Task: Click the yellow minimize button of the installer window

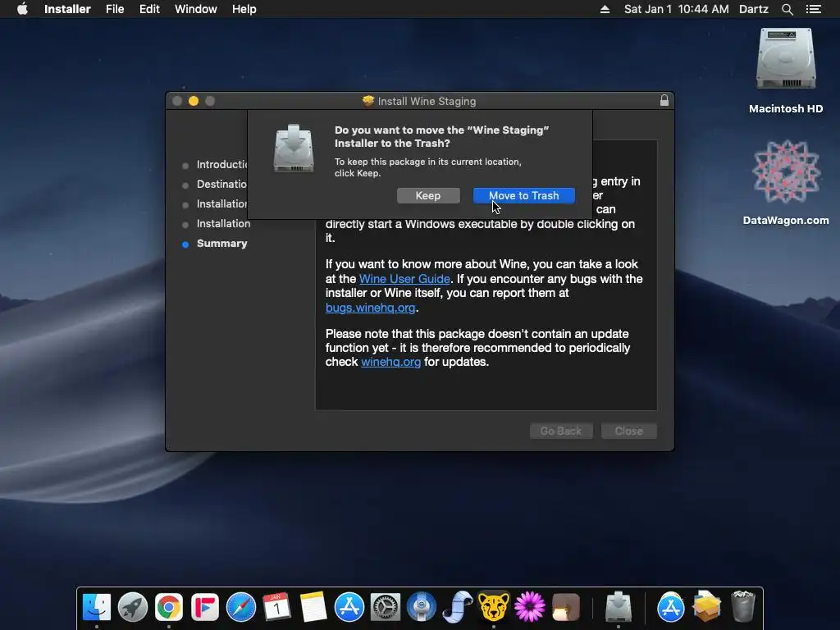Action: click(194, 101)
